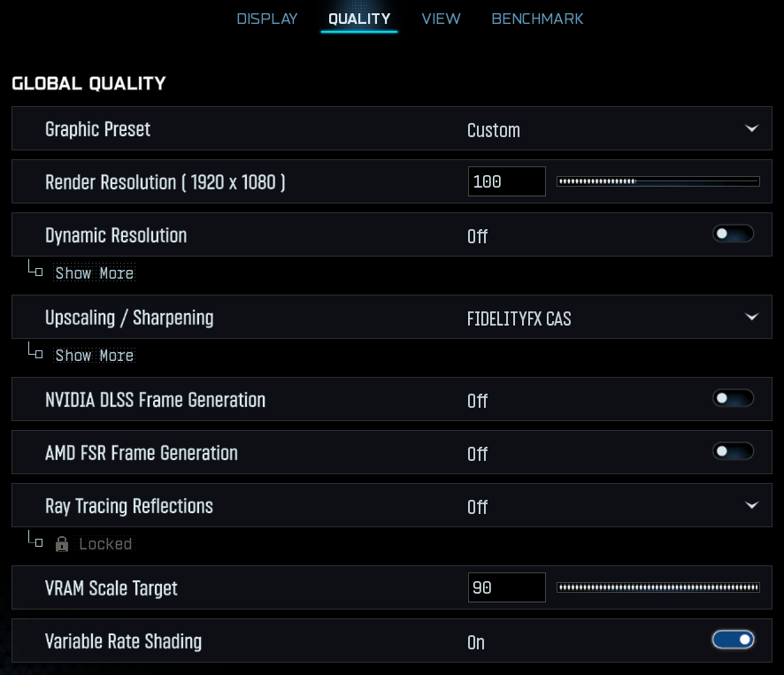
Task: Click the Render Resolution value field
Action: [506, 181]
